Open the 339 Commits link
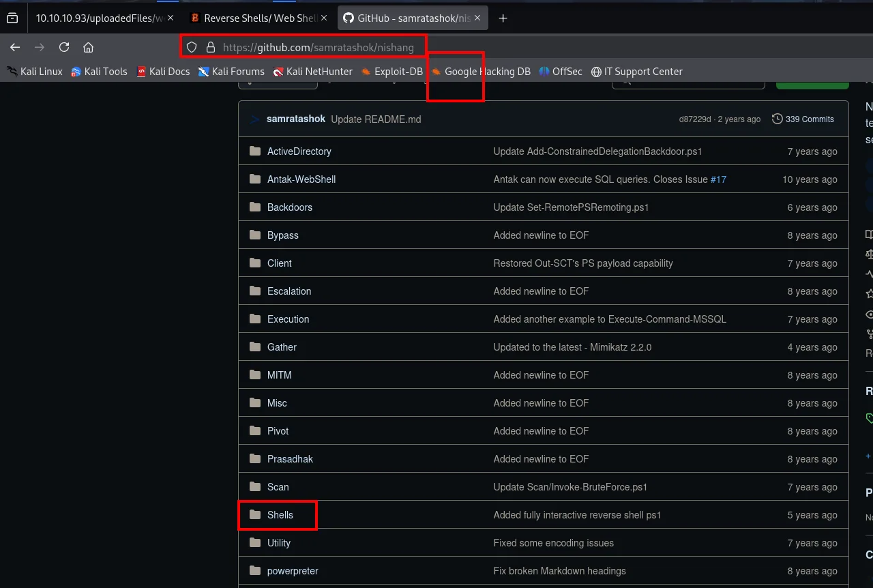This screenshot has height=588, width=873. pyautogui.click(x=803, y=119)
